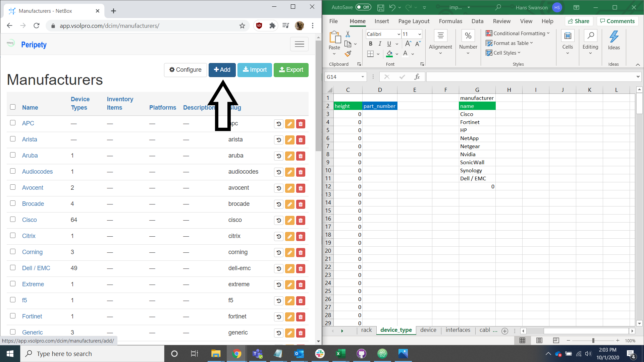Open changelog history icon for Brocade row
This screenshot has width=644, height=362.
coord(279,204)
